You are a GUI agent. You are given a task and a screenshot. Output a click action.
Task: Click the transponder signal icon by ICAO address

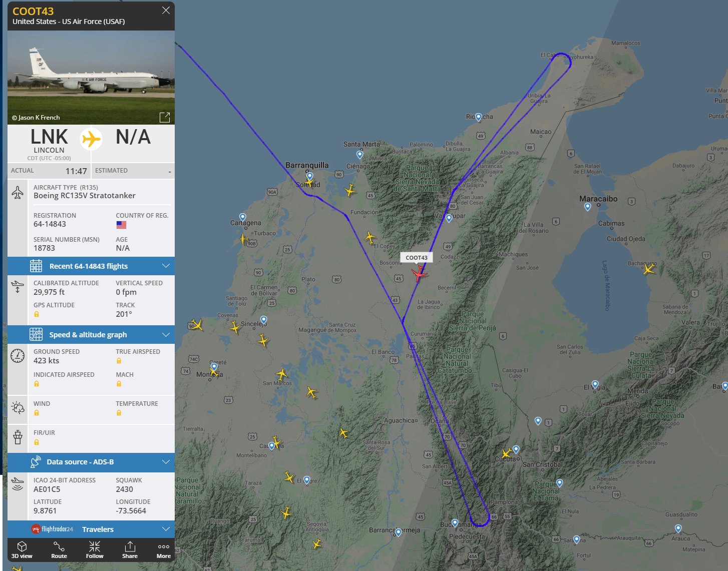pos(18,484)
